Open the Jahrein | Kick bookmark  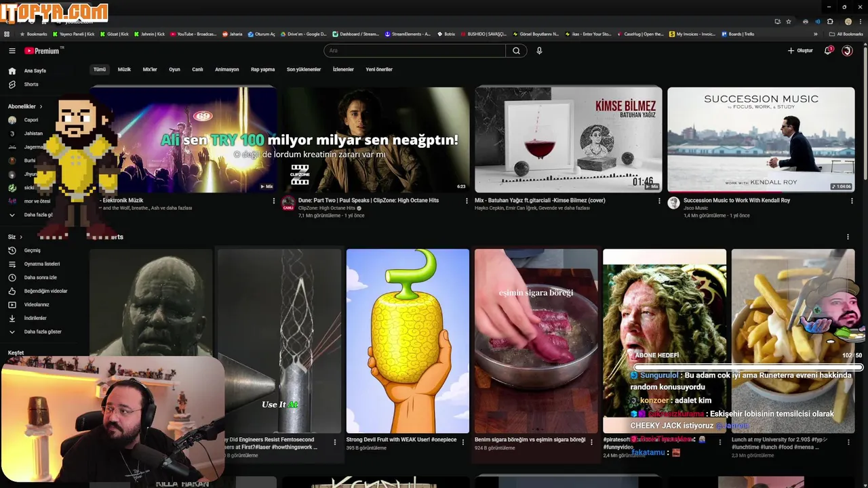(x=149, y=34)
